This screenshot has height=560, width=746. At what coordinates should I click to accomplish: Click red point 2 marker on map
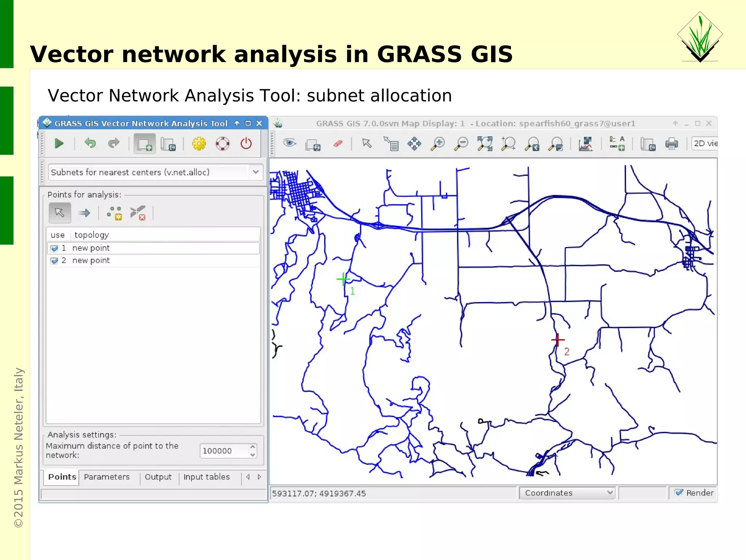coord(558,340)
